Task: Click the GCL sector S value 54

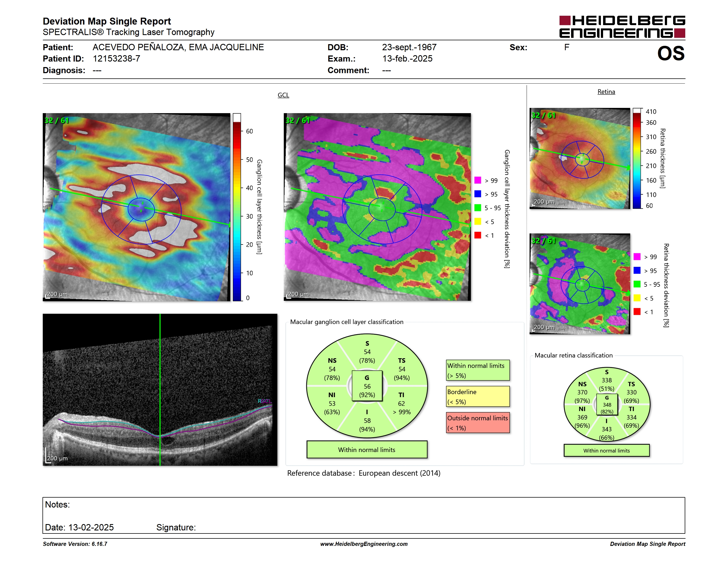Action: point(367,352)
